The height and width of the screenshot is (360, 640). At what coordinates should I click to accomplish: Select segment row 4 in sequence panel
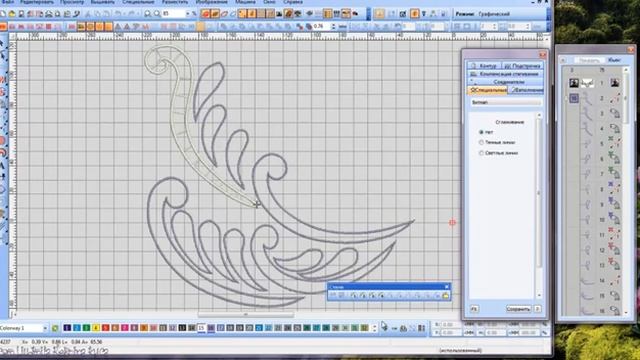click(x=594, y=129)
